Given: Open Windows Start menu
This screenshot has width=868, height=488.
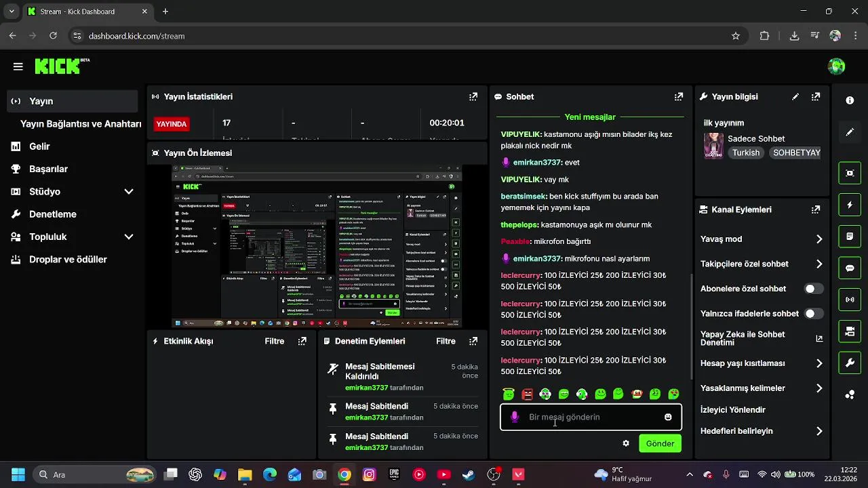Looking at the screenshot, I should point(18,474).
